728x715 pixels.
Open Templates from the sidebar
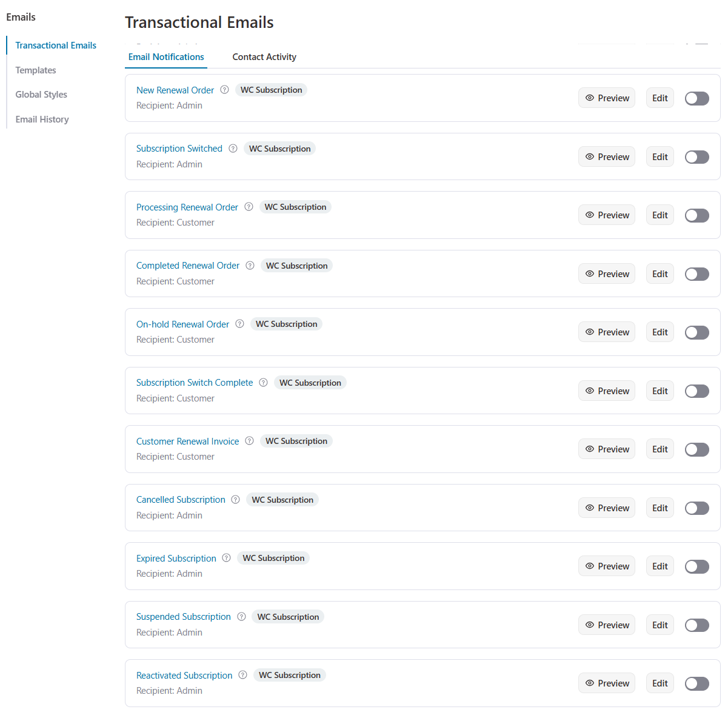[35, 70]
